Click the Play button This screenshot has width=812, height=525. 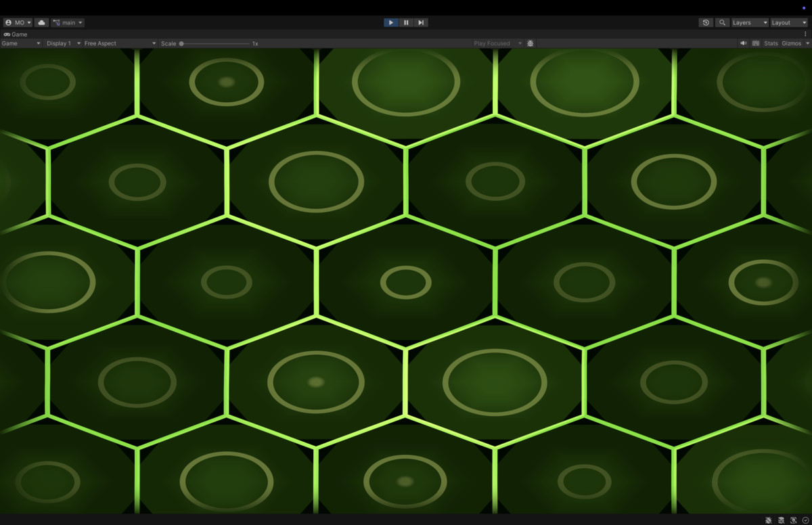click(391, 22)
